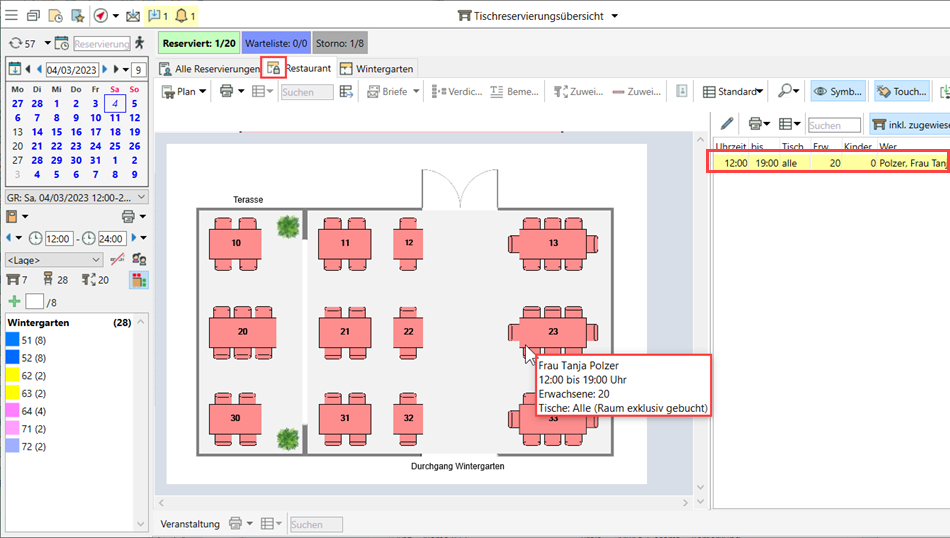
Task: Switch to Alle Reservierungen tab
Action: pyautogui.click(x=208, y=69)
